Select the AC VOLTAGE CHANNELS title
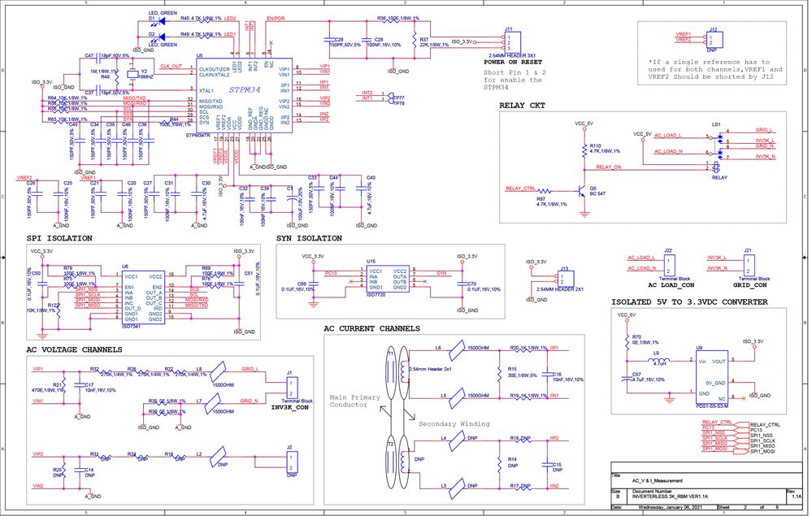The width and height of the screenshot is (812, 516). [74, 350]
